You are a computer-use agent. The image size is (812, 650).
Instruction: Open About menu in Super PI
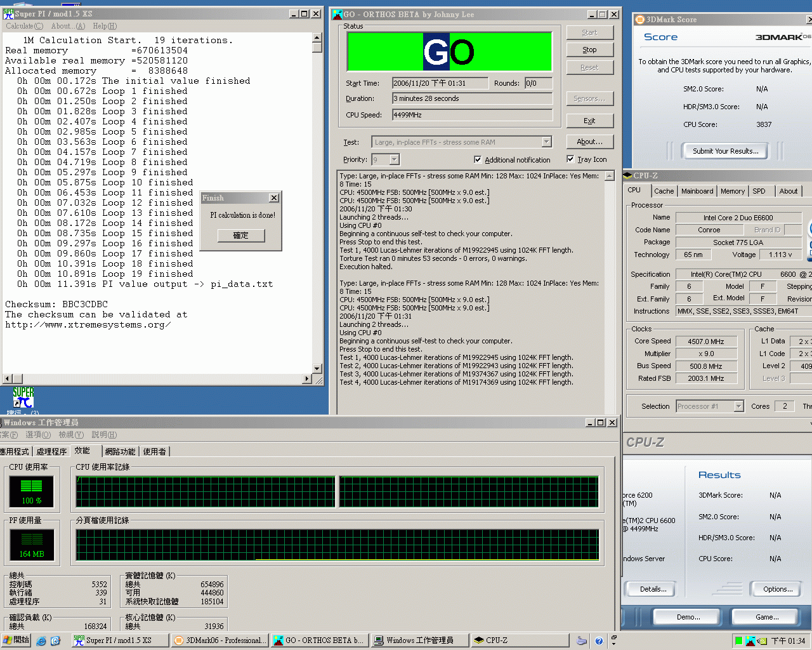click(68, 26)
